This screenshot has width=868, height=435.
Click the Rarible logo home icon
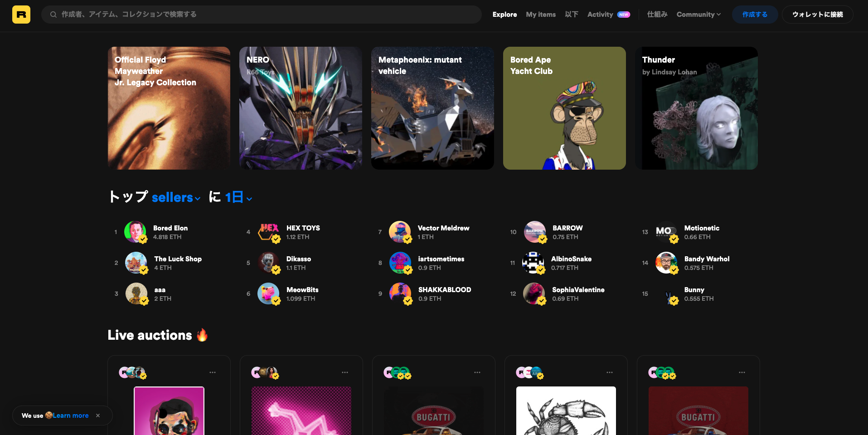21,15
